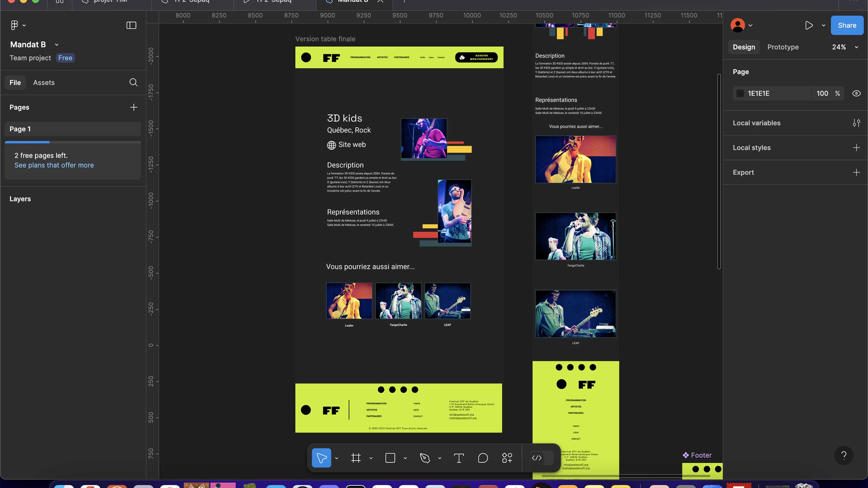868x488 pixels.
Task: Toggle page background visibility eye
Action: [856, 93]
